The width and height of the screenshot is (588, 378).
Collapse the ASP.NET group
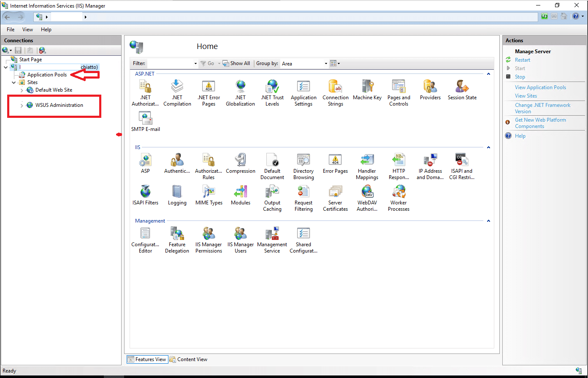click(488, 74)
